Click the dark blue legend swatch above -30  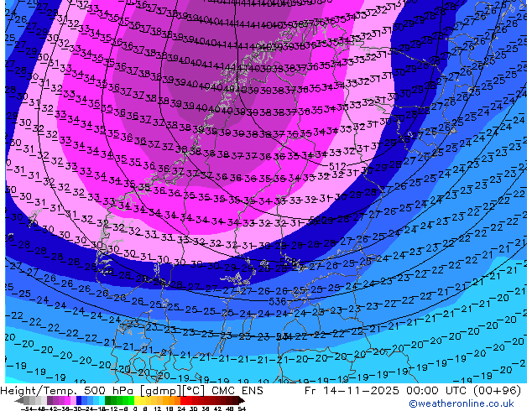click(x=79, y=400)
